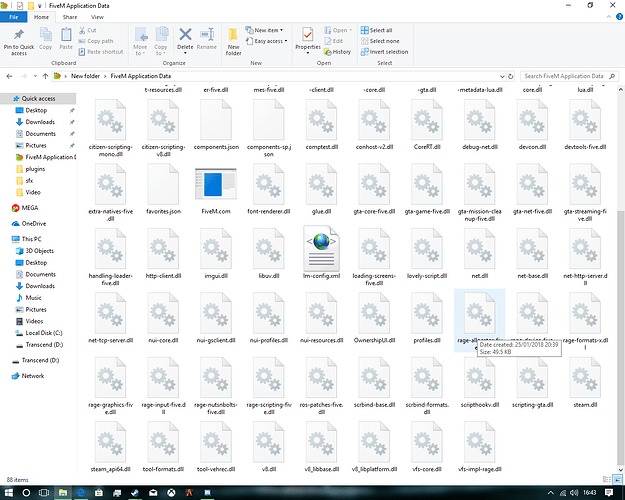Image resolution: width=625 pixels, height=500 pixels.
Task: Open 3D Objects under This PC
Action: pyautogui.click(x=39, y=251)
